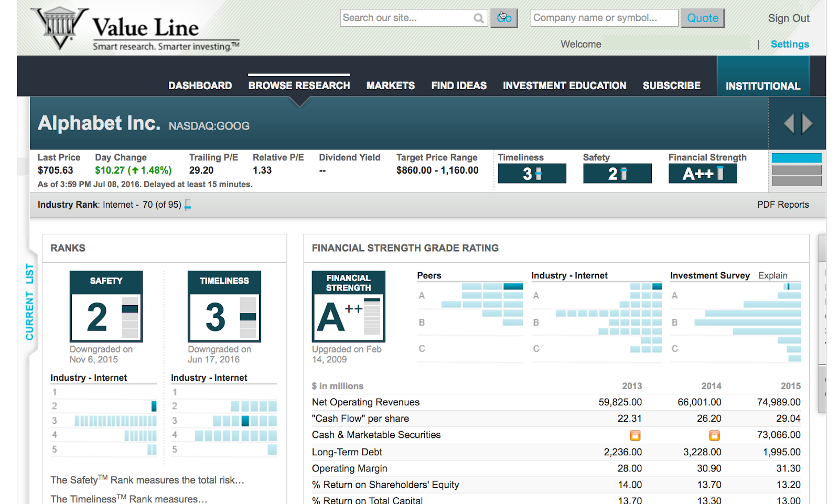The width and height of the screenshot is (839, 504).
Task: Read more about the Timeliness Rank description
Action: pos(129,498)
